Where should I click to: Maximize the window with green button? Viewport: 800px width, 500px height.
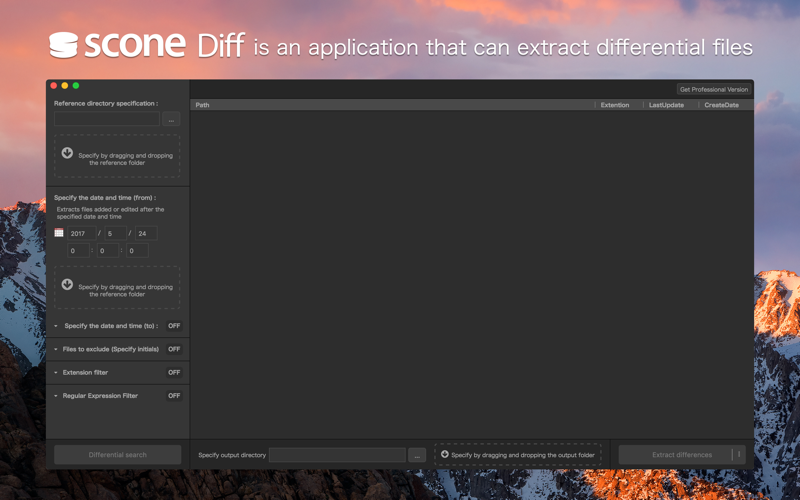click(76, 86)
